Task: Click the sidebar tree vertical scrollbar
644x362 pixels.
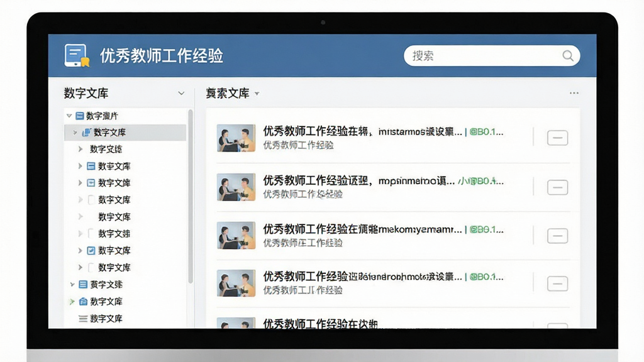Action: (x=190, y=196)
